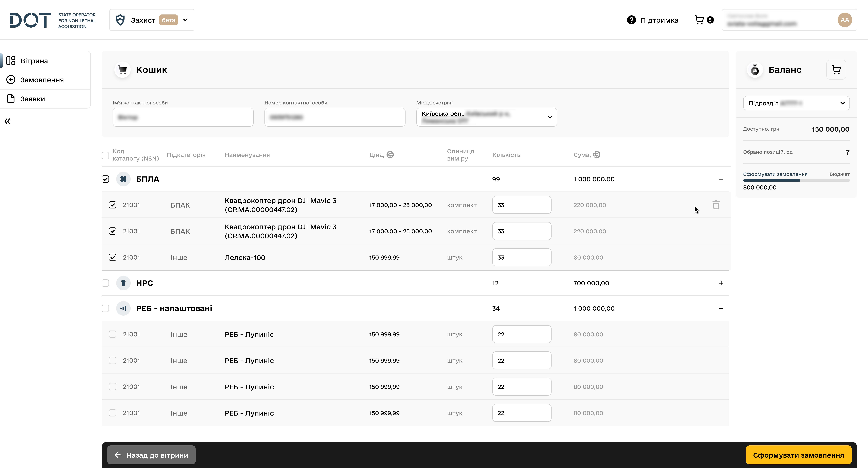Toggle select-all checkbox in table header
The height and width of the screenshot is (468, 868).
coord(105,155)
